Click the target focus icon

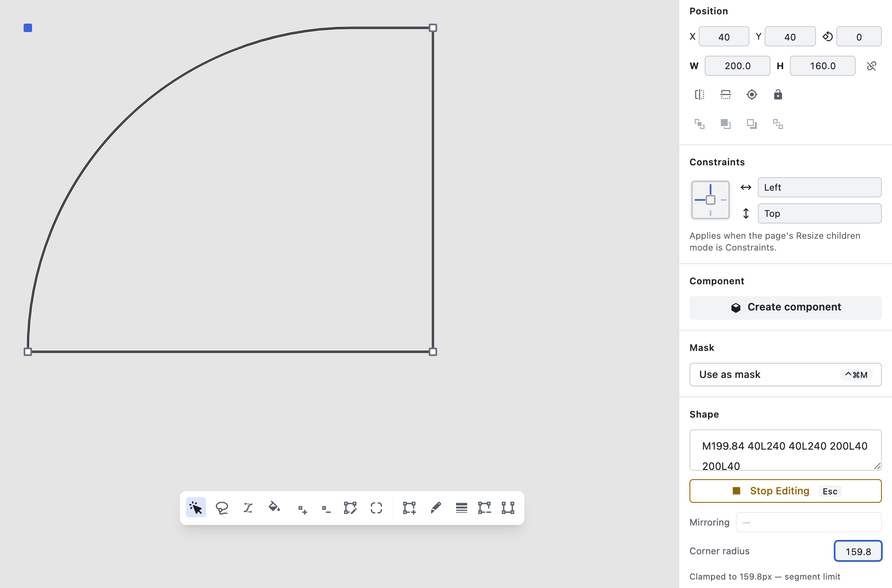point(752,94)
